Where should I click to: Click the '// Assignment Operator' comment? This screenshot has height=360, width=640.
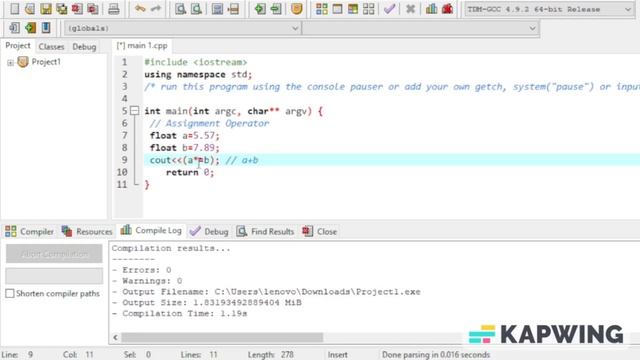[x=209, y=123]
